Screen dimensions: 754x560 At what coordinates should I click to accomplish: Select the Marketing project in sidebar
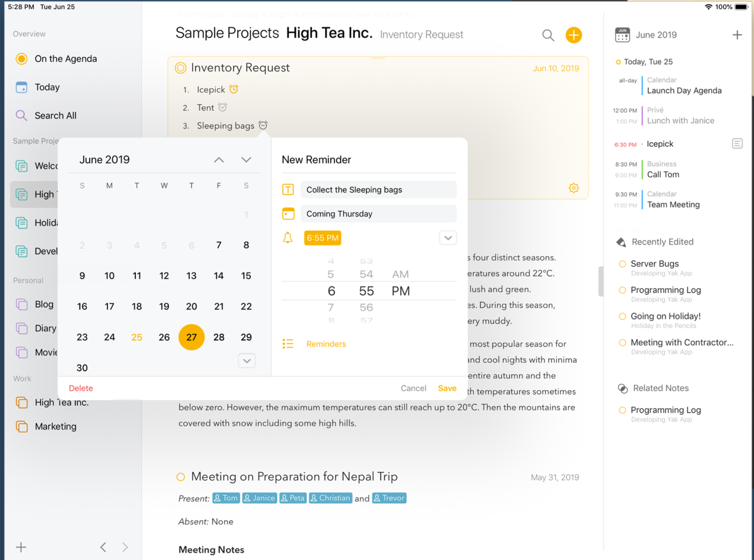coord(56,426)
